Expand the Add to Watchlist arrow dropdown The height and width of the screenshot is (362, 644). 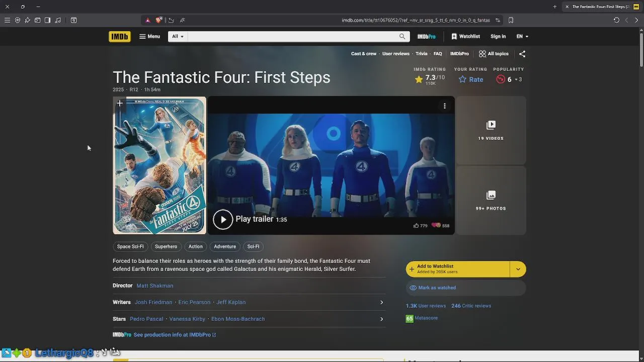[518, 269]
